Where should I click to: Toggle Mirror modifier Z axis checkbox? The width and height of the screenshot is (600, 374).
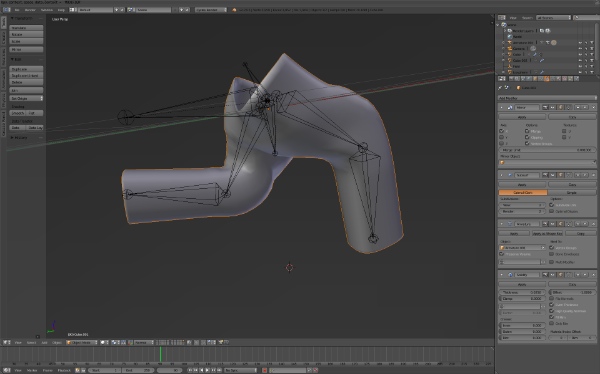tap(502, 143)
